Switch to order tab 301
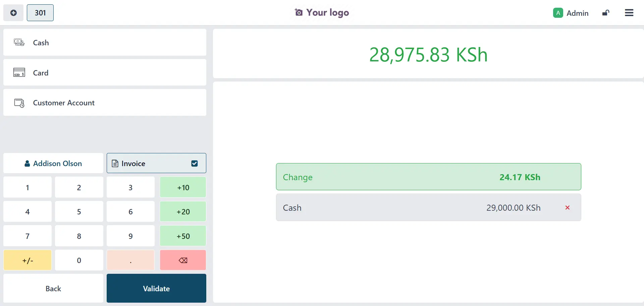Image resolution: width=644 pixels, height=306 pixels. click(x=40, y=13)
